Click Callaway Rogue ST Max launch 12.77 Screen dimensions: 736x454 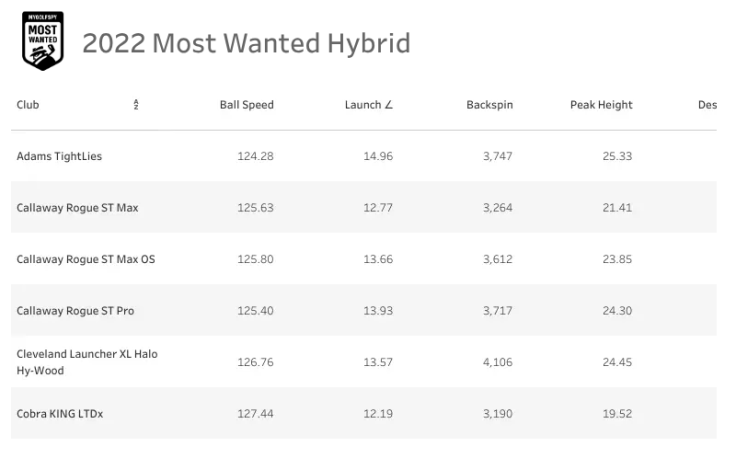click(378, 208)
